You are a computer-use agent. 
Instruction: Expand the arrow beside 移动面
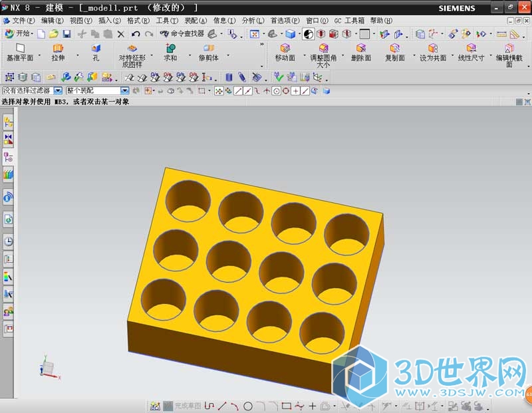pos(304,55)
